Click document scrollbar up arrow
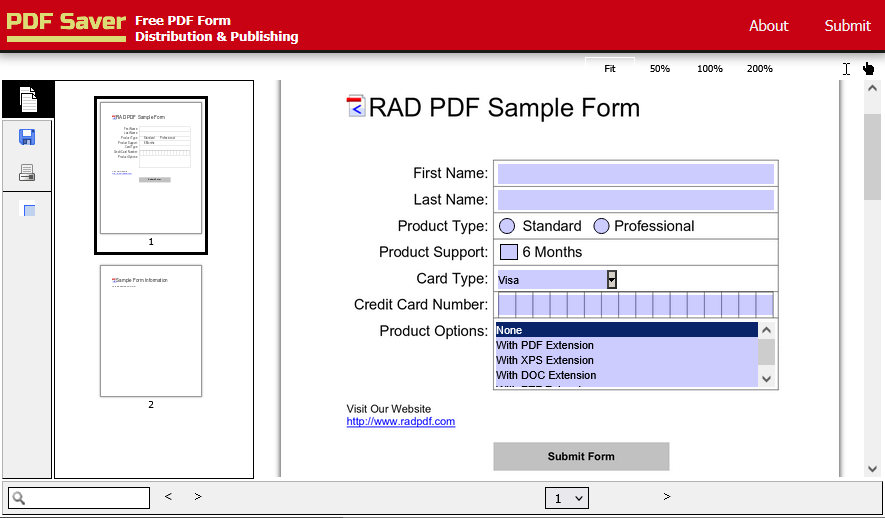Screen dimensions: 885x518 872,88
